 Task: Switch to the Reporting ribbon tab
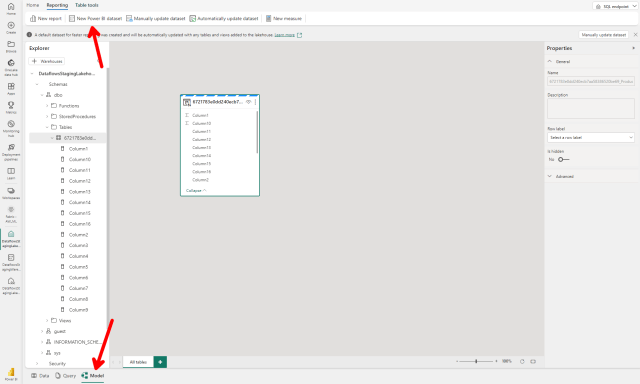(x=57, y=5)
